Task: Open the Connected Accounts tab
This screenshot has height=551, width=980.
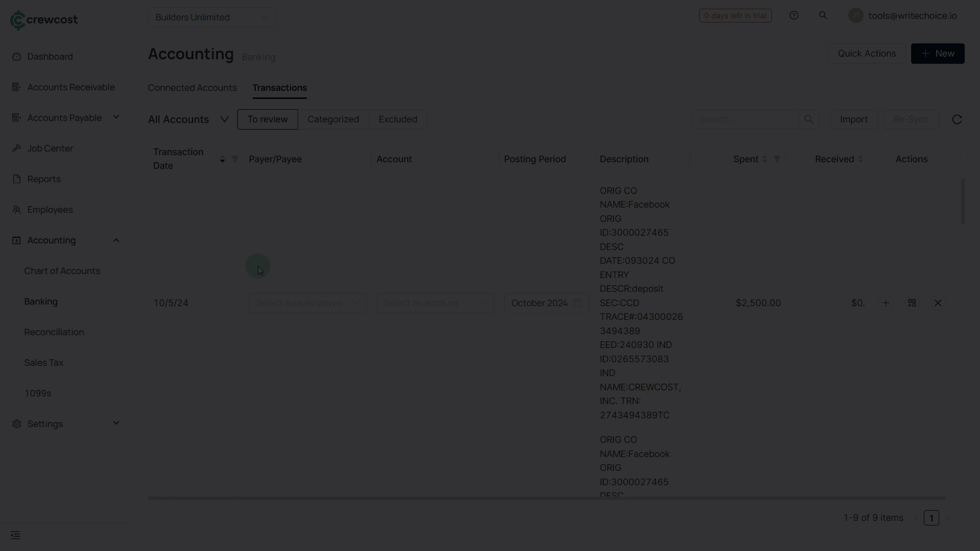Action: [192, 88]
